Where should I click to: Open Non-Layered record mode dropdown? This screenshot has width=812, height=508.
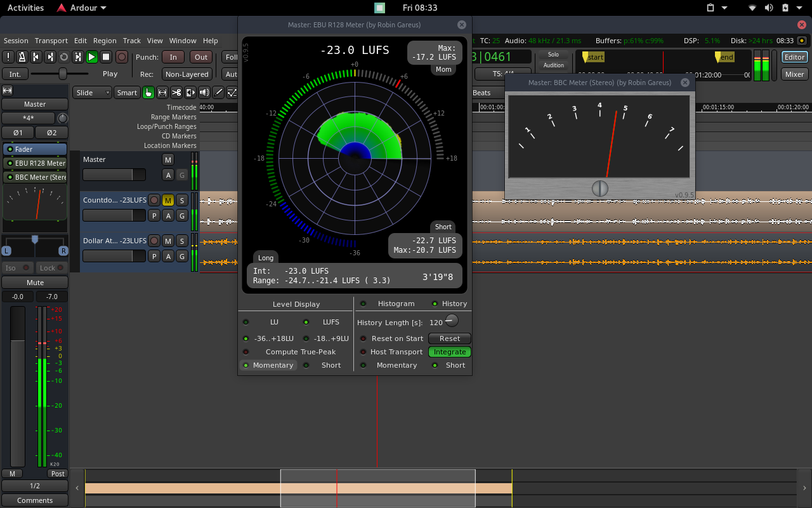tap(187, 74)
